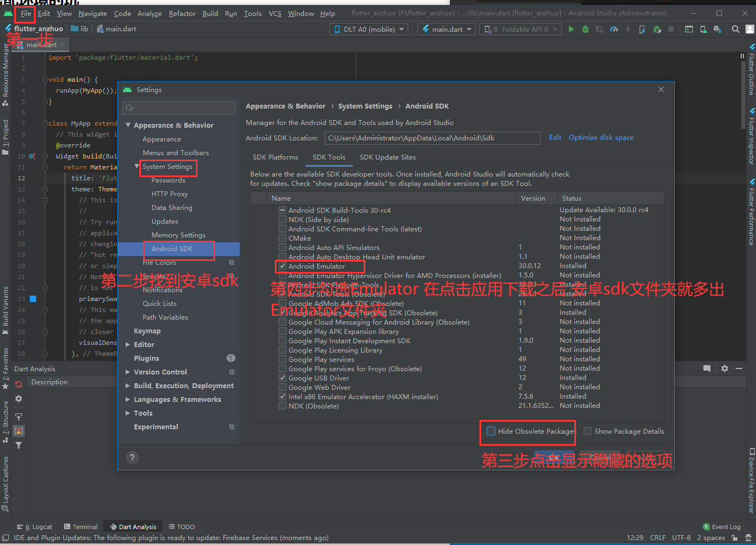Expand the Version Control settings section
Viewport: 756px width, 545px height.
pos(128,372)
